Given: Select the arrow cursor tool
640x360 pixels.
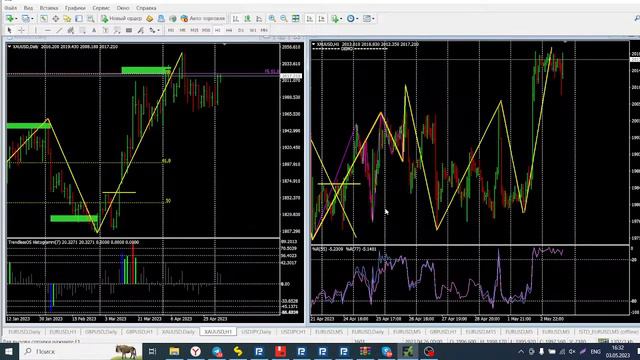Looking at the screenshot, I should [x=9, y=30].
